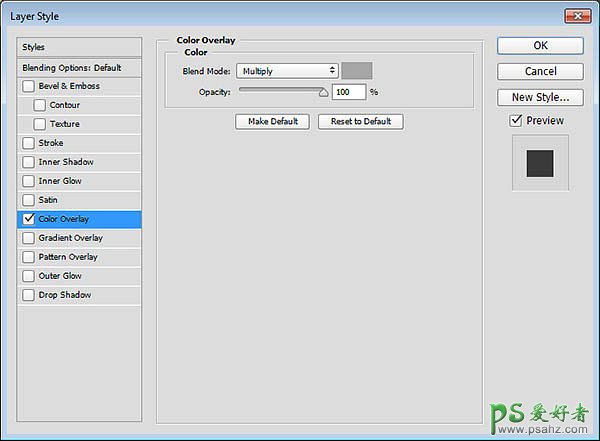Click the Cancel button
This screenshot has width=600, height=441.
pos(540,71)
